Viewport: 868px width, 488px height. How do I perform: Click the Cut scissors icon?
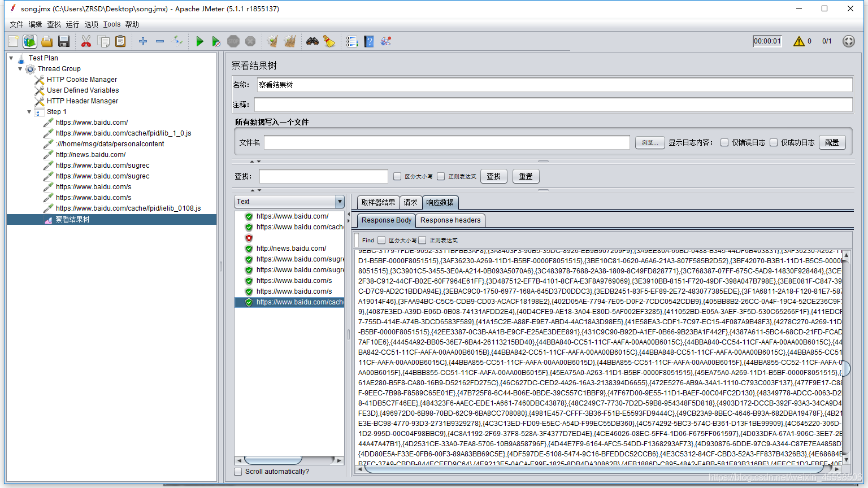[86, 41]
